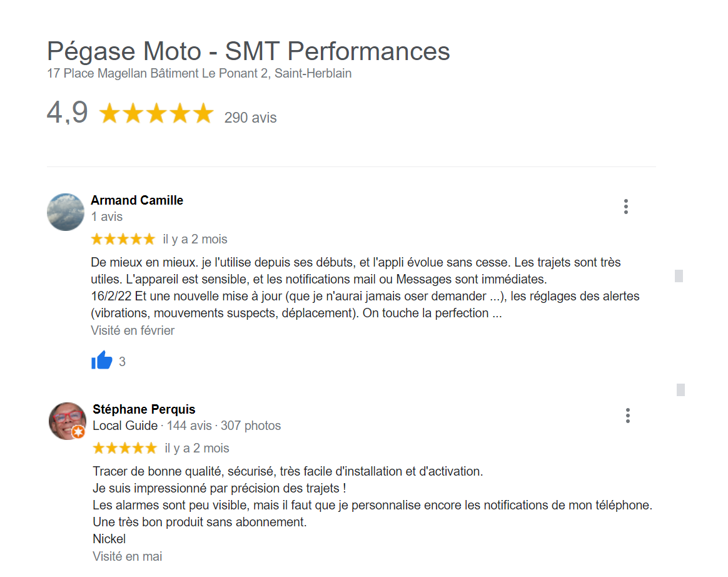The width and height of the screenshot is (728, 577).
Task: Open Armand Camille's profile picture
Action: (x=65, y=212)
